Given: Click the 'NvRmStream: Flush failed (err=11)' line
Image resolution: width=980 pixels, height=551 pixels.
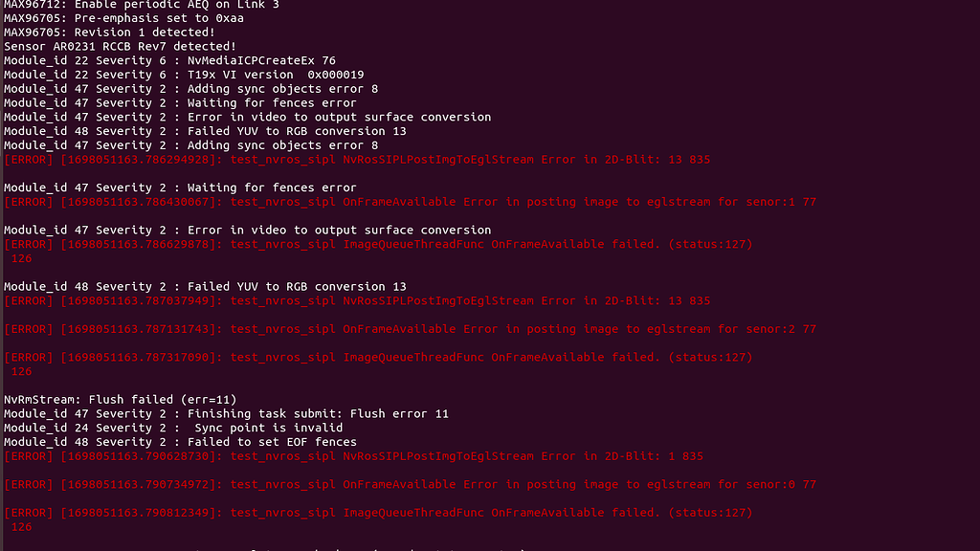Looking at the screenshot, I should [x=120, y=400].
